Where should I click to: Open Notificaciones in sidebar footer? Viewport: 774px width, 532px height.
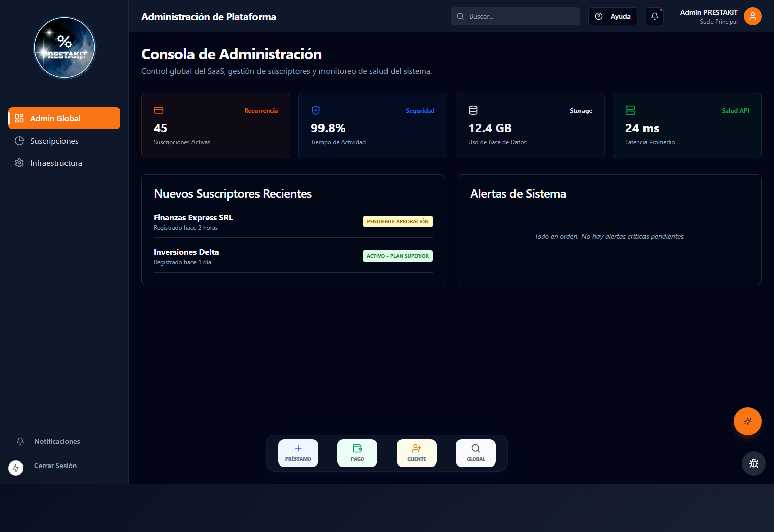64,441
